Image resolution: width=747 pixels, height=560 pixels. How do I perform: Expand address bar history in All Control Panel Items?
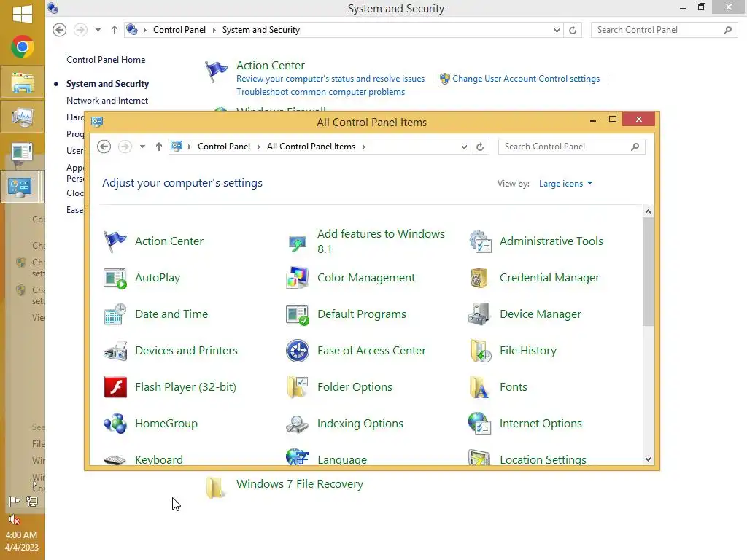(x=464, y=147)
